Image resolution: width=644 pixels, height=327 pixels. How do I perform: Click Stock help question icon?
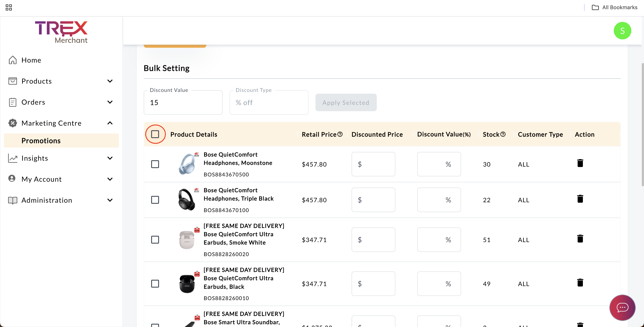[503, 134]
